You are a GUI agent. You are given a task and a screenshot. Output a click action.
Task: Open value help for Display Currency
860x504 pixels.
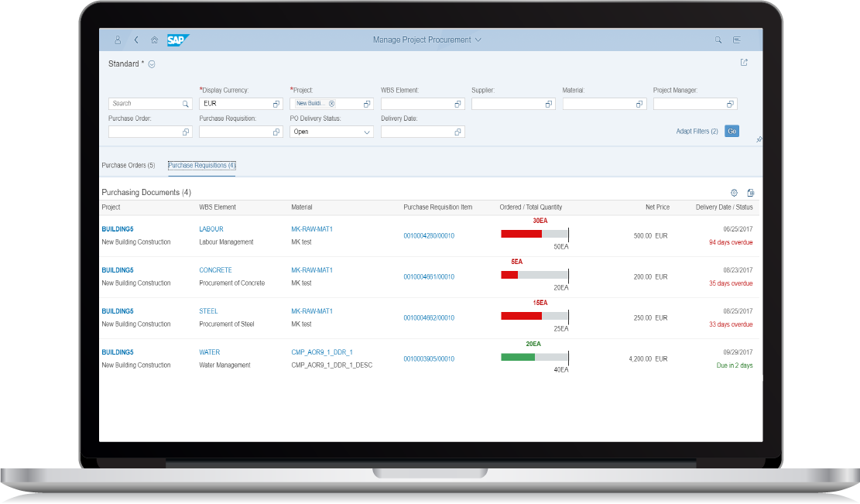(276, 104)
